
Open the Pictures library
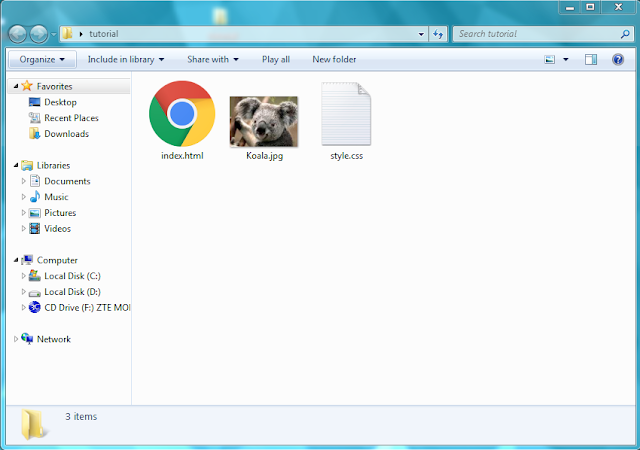pyautogui.click(x=60, y=213)
